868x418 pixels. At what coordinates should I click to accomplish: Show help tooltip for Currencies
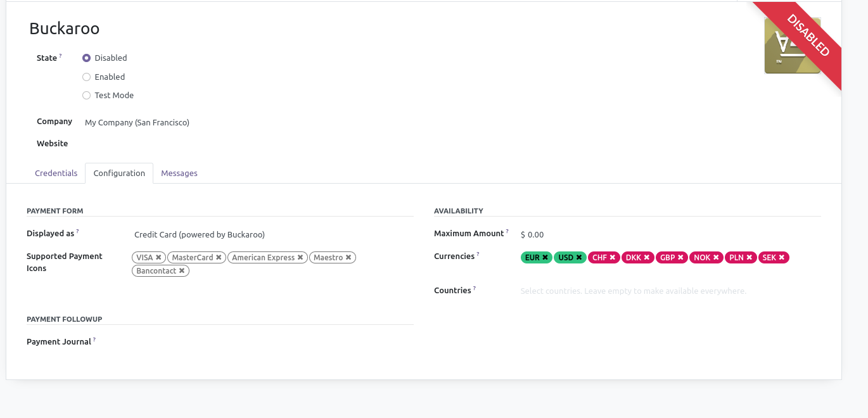pos(478,254)
